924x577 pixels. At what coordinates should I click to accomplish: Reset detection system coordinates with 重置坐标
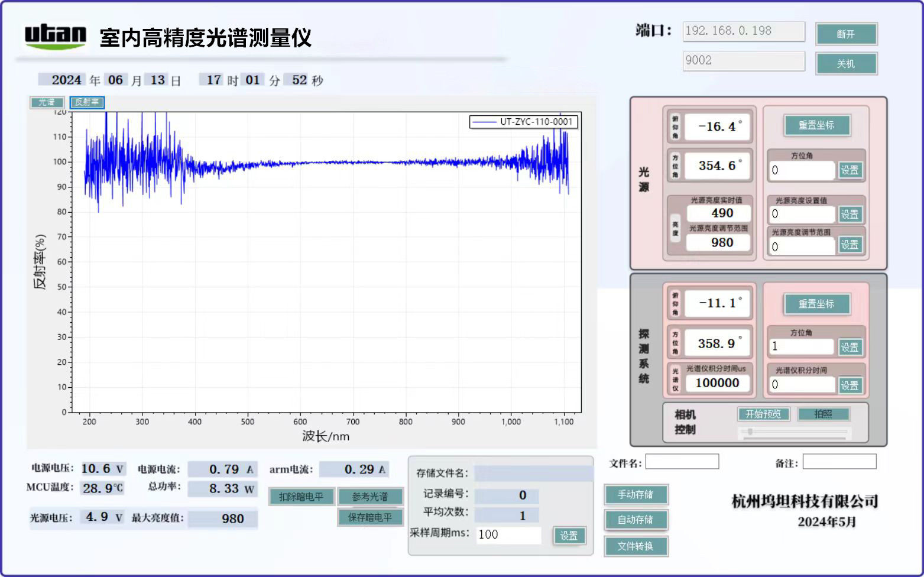click(x=818, y=304)
